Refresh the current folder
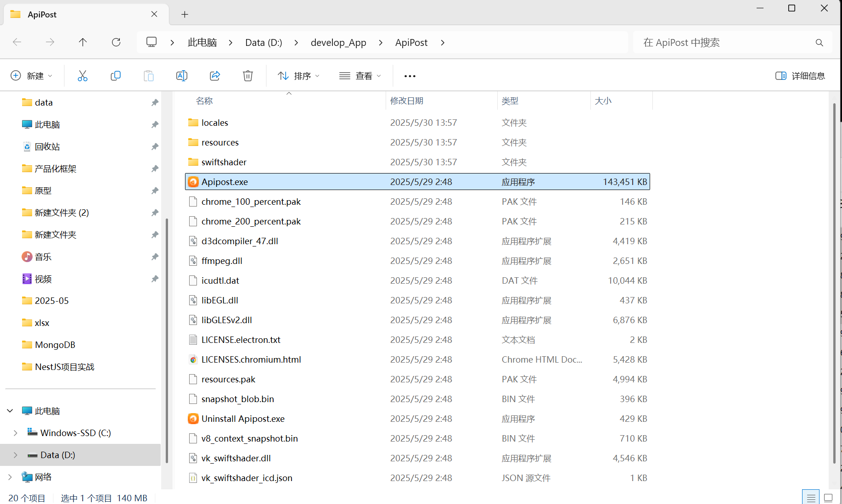 (116, 42)
